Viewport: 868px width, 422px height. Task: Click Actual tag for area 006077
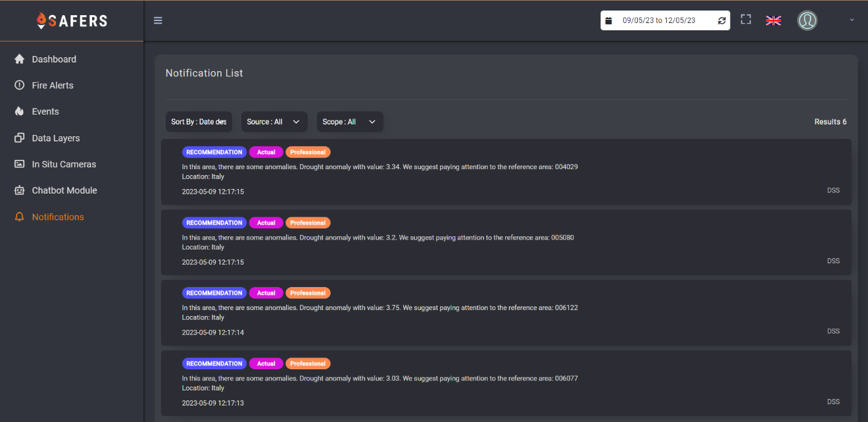[x=266, y=363]
